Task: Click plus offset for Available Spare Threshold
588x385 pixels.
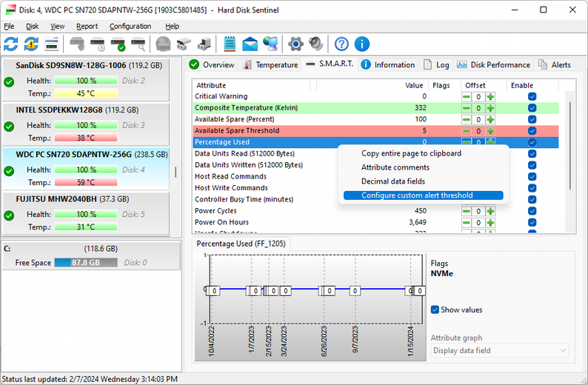Action: tap(490, 131)
